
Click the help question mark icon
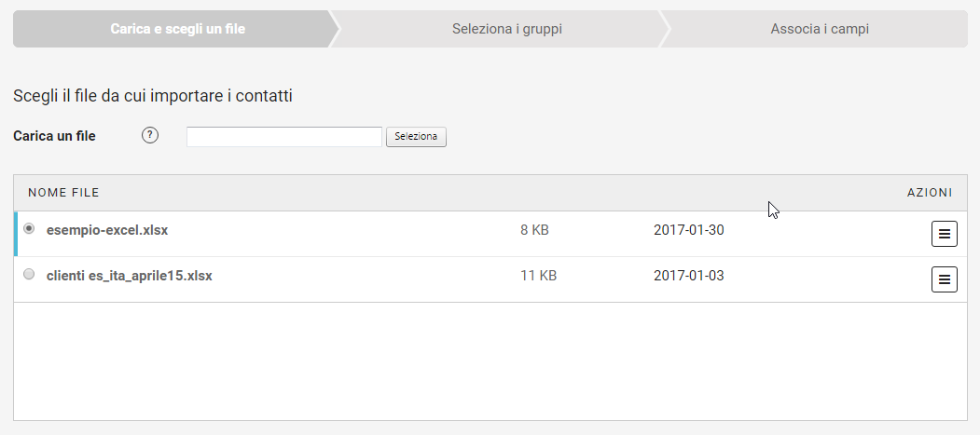coord(150,135)
